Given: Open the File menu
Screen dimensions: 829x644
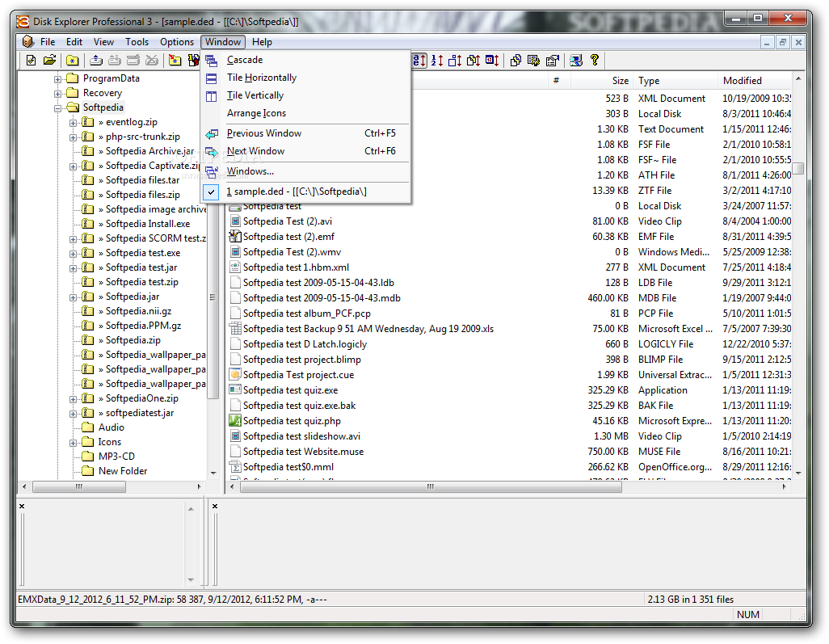Looking at the screenshot, I should [x=48, y=42].
